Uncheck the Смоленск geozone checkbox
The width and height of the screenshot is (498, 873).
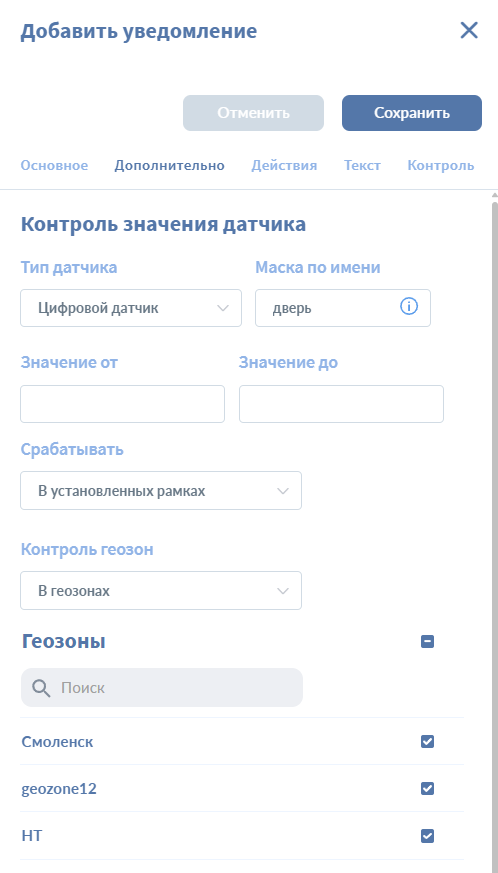click(427, 742)
